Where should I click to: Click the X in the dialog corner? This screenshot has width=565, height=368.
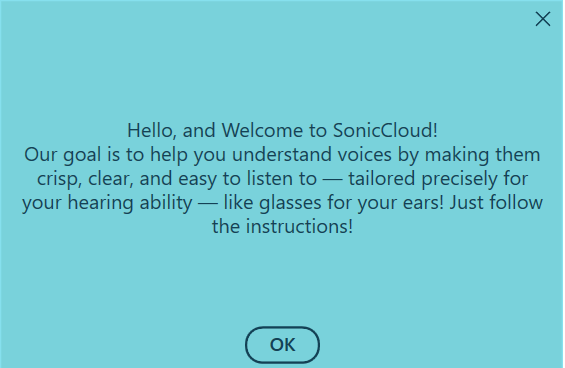pos(543,19)
